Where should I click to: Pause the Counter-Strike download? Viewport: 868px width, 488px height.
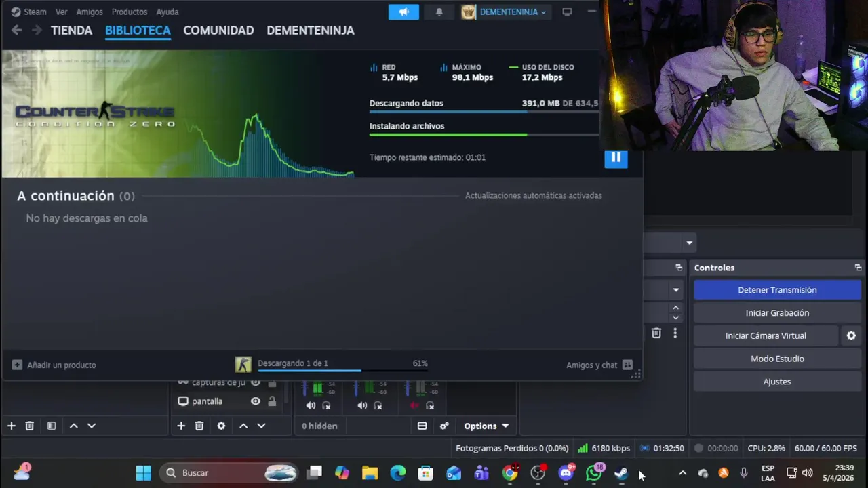coord(616,157)
